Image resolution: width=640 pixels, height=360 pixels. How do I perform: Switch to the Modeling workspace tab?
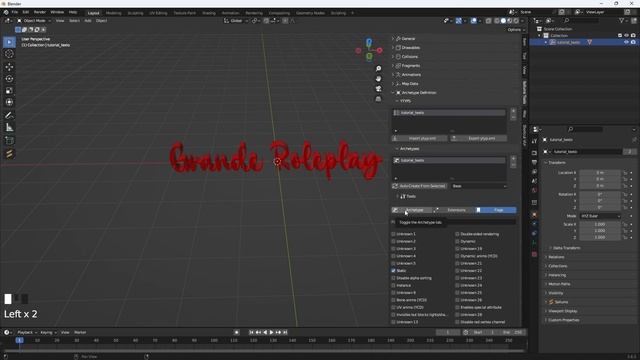pyautogui.click(x=113, y=13)
